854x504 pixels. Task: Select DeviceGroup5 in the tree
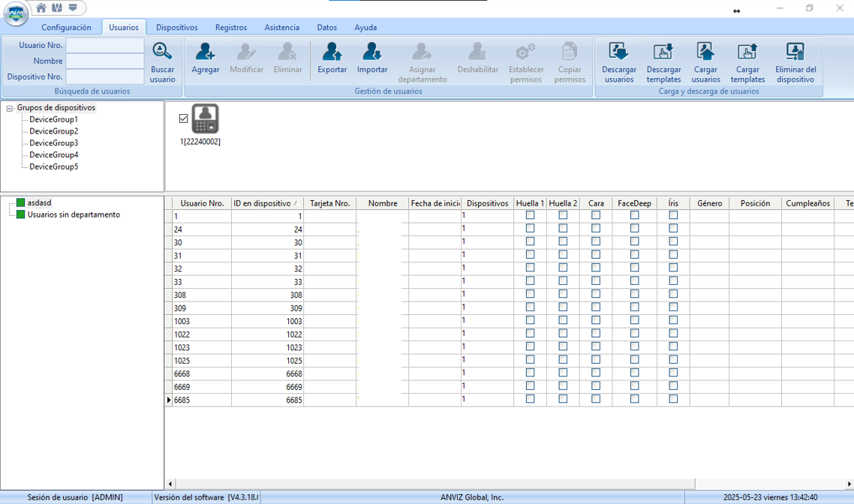[x=53, y=167]
